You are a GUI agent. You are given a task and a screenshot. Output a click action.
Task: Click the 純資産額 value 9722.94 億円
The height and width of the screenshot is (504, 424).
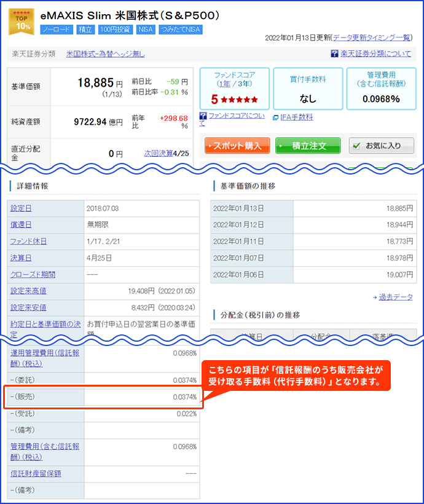[98, 122]
